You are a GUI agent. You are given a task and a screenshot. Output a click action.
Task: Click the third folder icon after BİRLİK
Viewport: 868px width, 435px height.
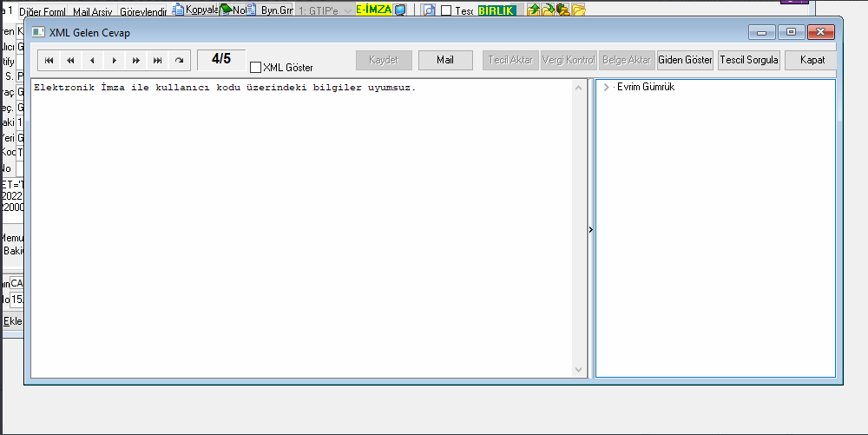[x=563, y=10]
